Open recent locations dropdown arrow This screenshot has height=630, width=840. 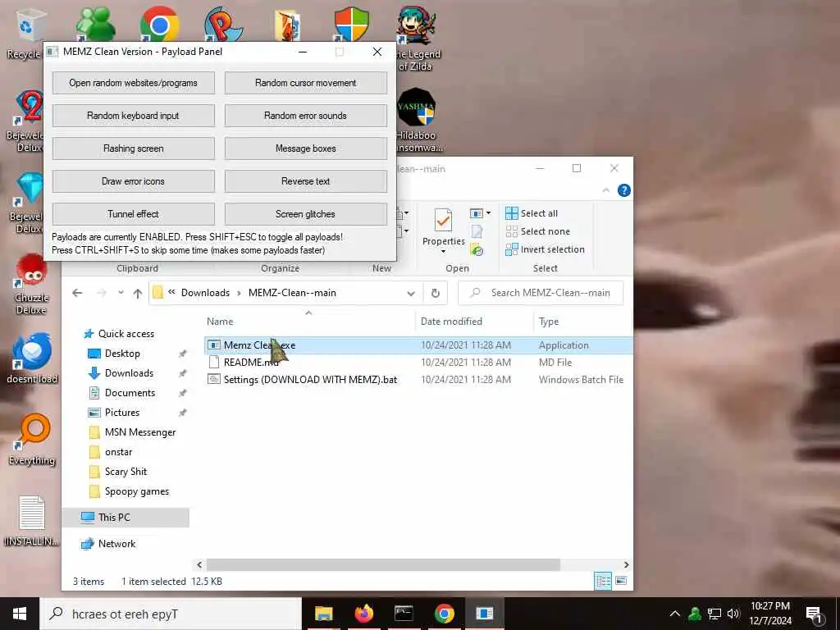point(121,293)
